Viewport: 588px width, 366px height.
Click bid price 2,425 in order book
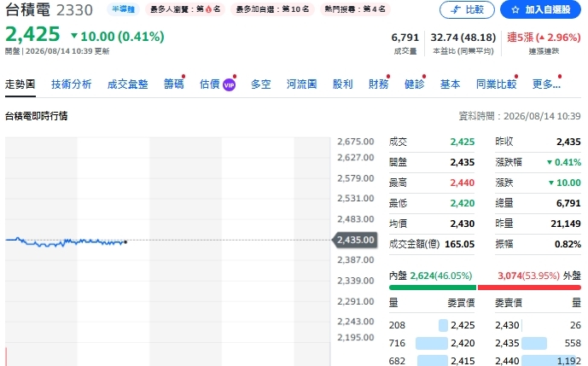(x=463, y=325)
